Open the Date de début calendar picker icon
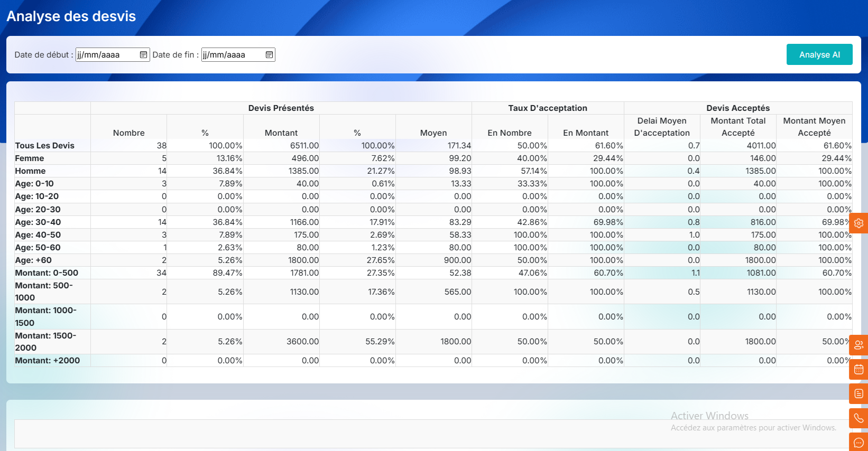 pos(143,55)
